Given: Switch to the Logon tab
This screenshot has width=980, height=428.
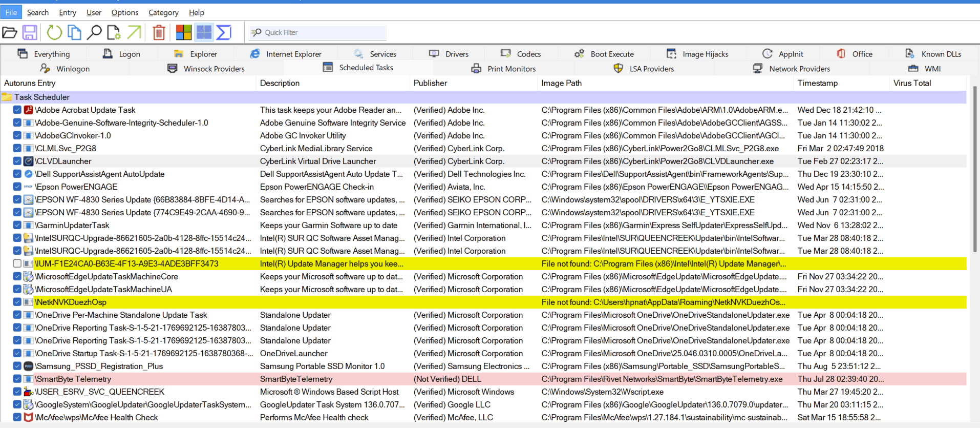Looking at the screenshot, I should coord(122,54).
